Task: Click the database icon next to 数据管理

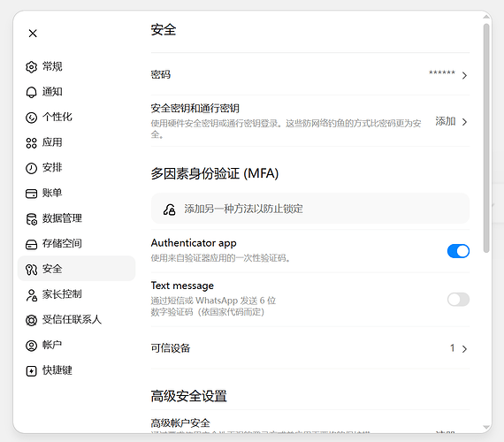Action: 31,219
